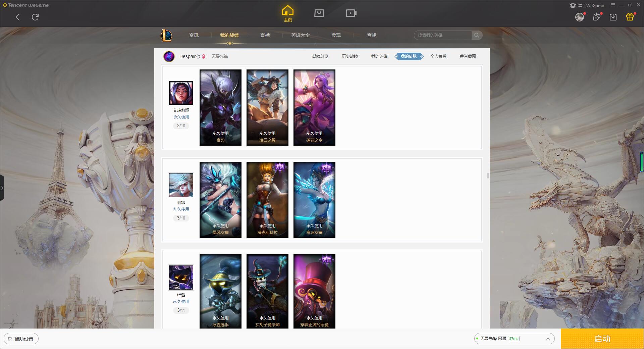The height and width of the screenshot is (349, 644).
Task: Click the page vertical scrollbar handle
Action: pos(488,176)
